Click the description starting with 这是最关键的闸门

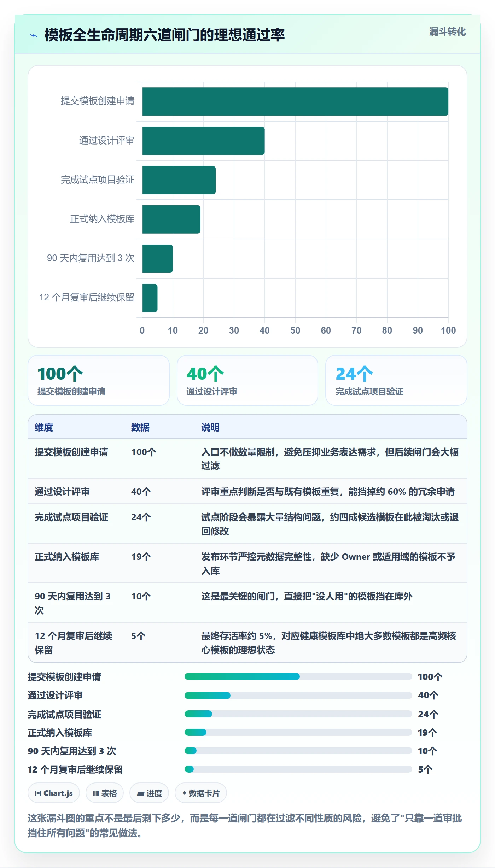coord(307,596)
